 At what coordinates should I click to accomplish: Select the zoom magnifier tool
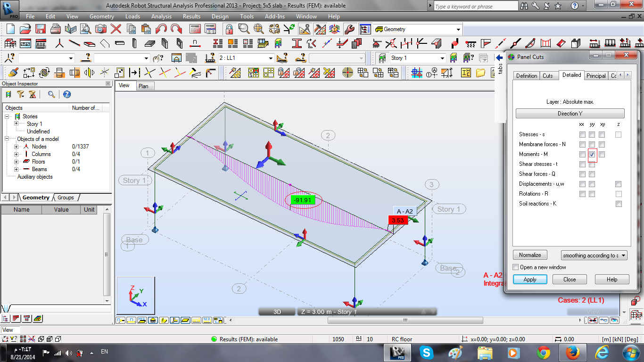(244, 29)
